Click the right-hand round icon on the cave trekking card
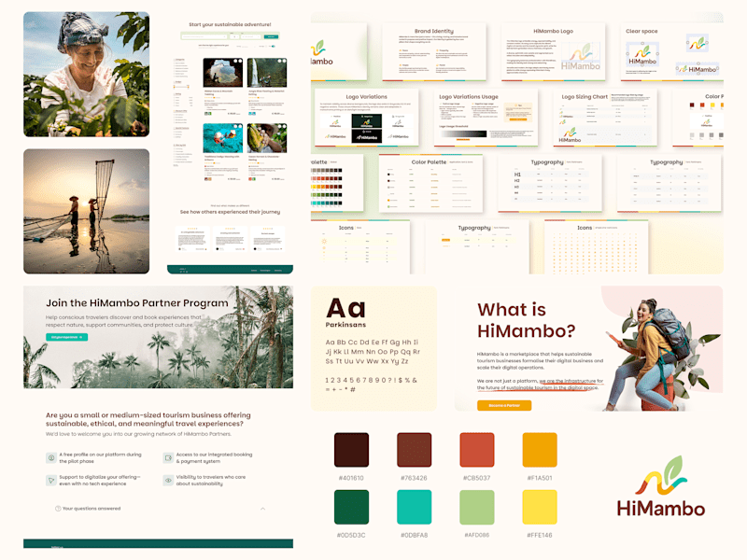The width and height of the screenshot is (747, 560). (x=240, y=61)
